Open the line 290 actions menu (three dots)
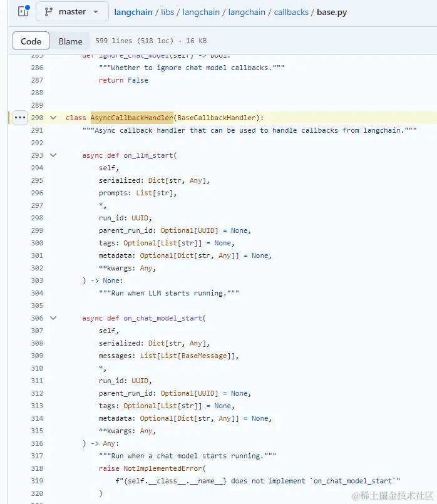 20,118
